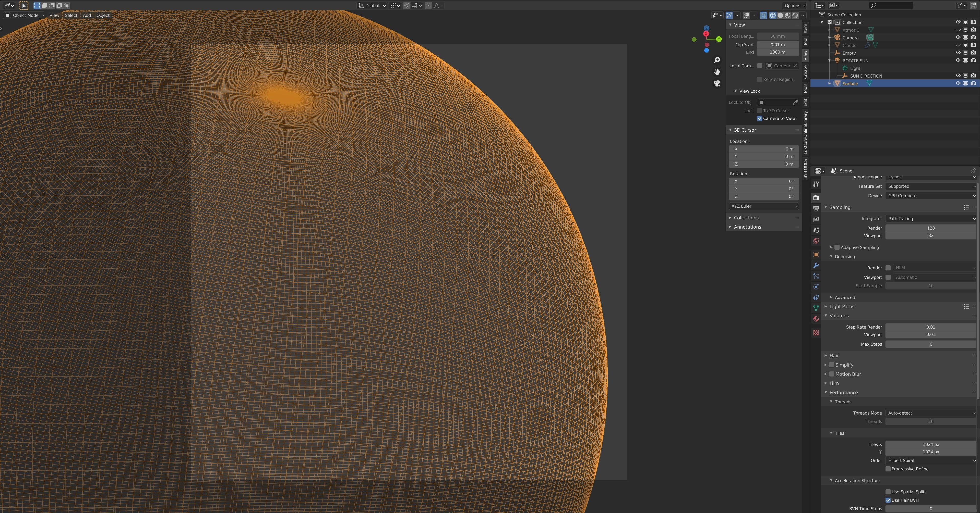Select the Tool properties tab icon
980x513 pixels.
[x=816, y=184]
